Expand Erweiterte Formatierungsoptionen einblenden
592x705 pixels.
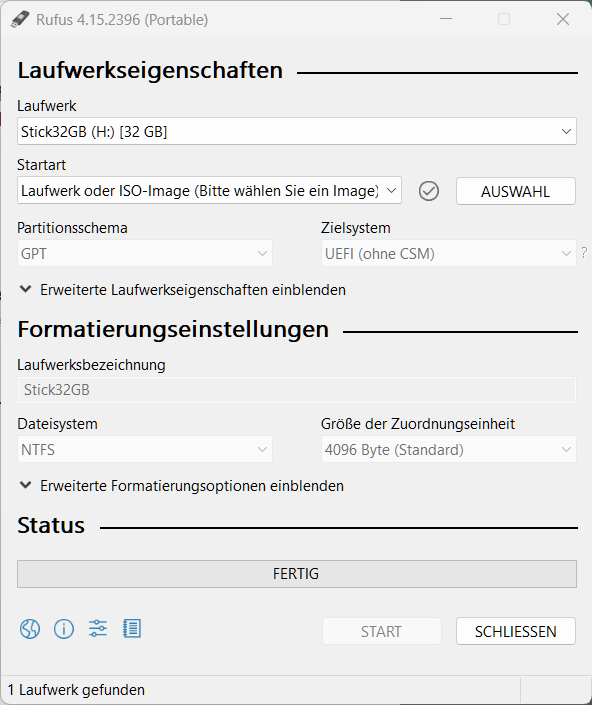[x=182, y=486]
